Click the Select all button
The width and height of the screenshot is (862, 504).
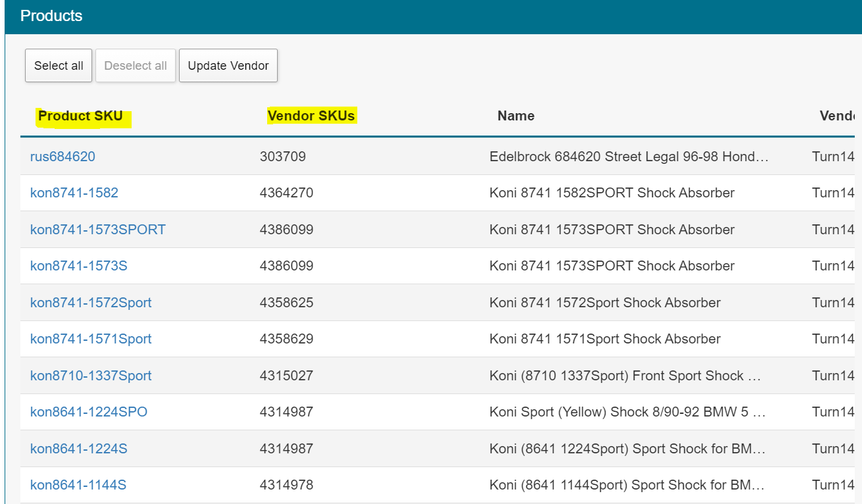pyautogui.click(x=59, y=66)
